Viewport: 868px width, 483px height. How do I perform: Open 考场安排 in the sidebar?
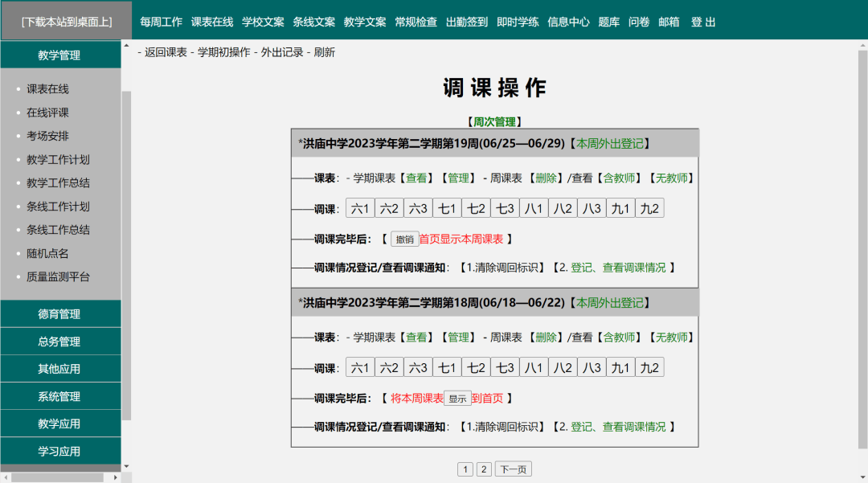pyautogui.click(x=47, y=136)
